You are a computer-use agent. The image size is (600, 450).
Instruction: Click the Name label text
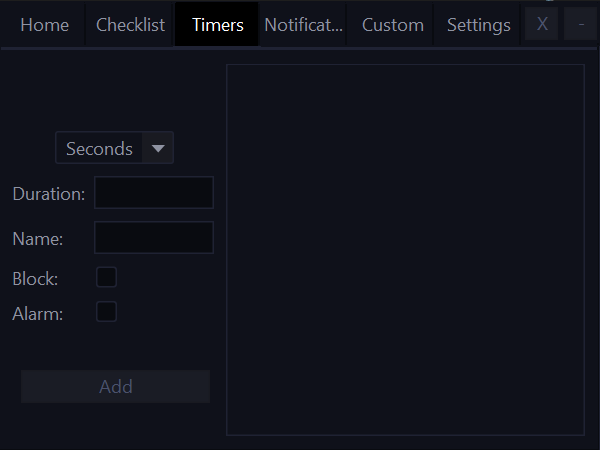(x=38, y=239)
